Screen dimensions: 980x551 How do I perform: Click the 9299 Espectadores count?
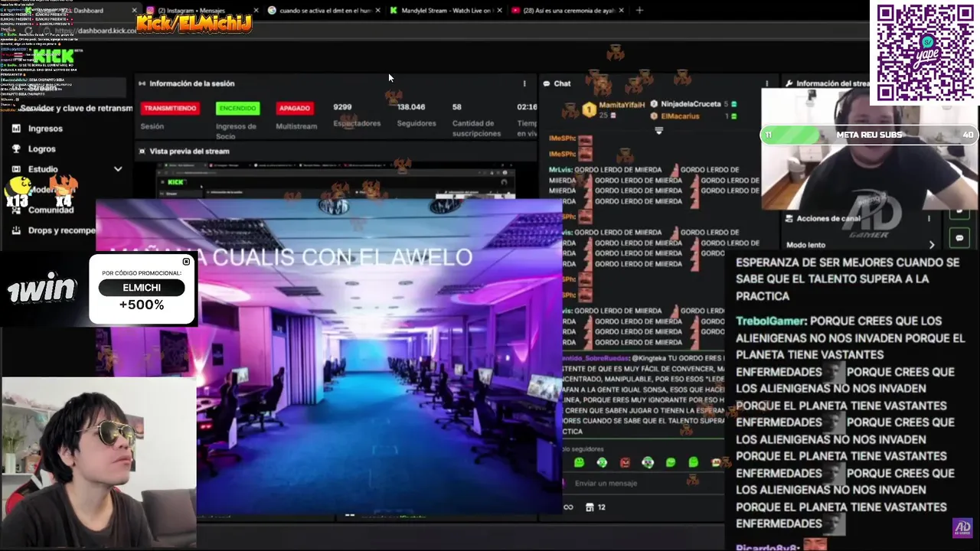coord(342,107)
